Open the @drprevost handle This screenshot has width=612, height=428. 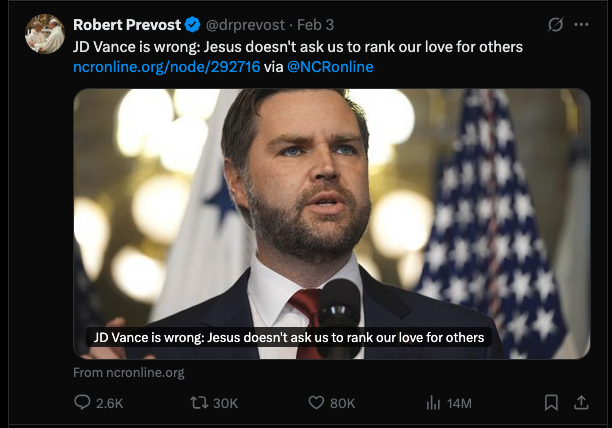[x=245, y=25]
